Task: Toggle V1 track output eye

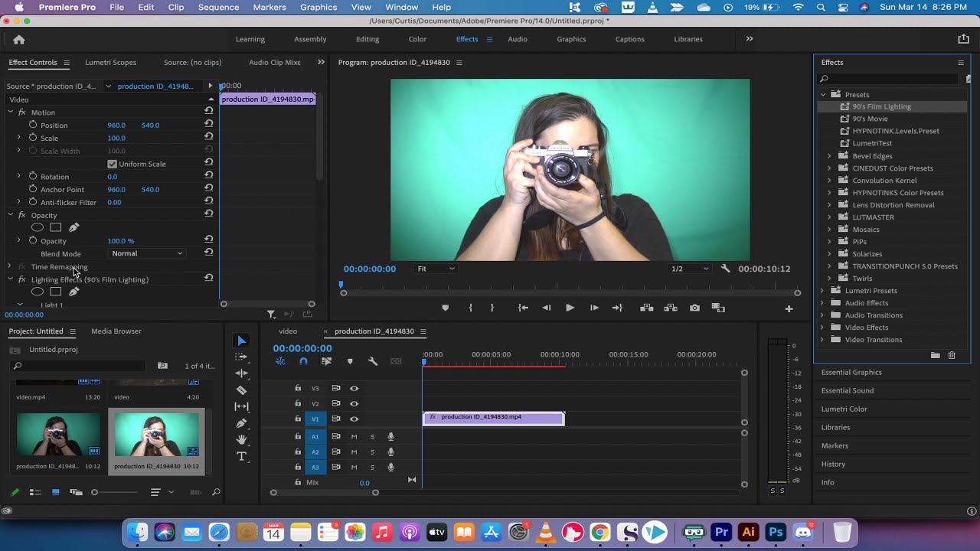Action: pyautogui.click(x=354, y=419)
